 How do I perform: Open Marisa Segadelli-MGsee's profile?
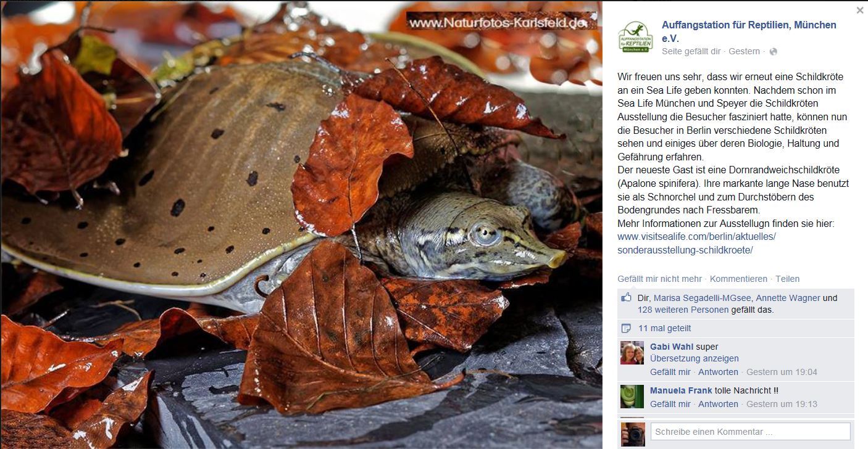(702, 298)
